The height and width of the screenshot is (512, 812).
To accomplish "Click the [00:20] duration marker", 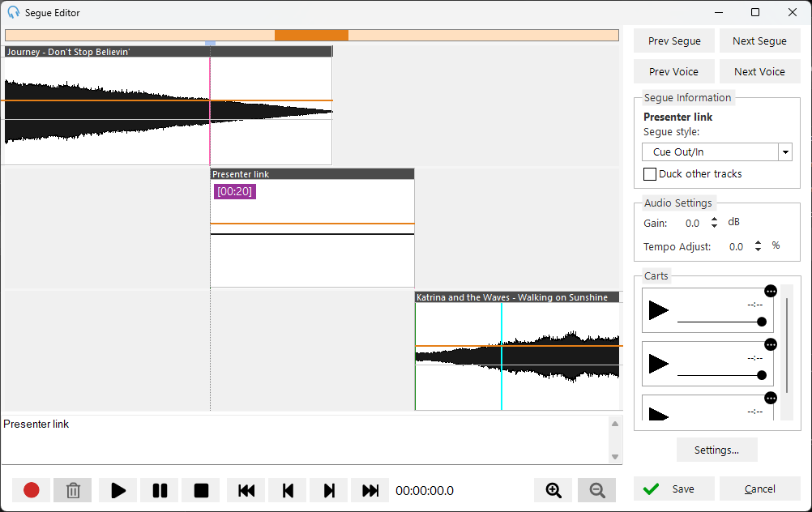I will click(234, 191).
